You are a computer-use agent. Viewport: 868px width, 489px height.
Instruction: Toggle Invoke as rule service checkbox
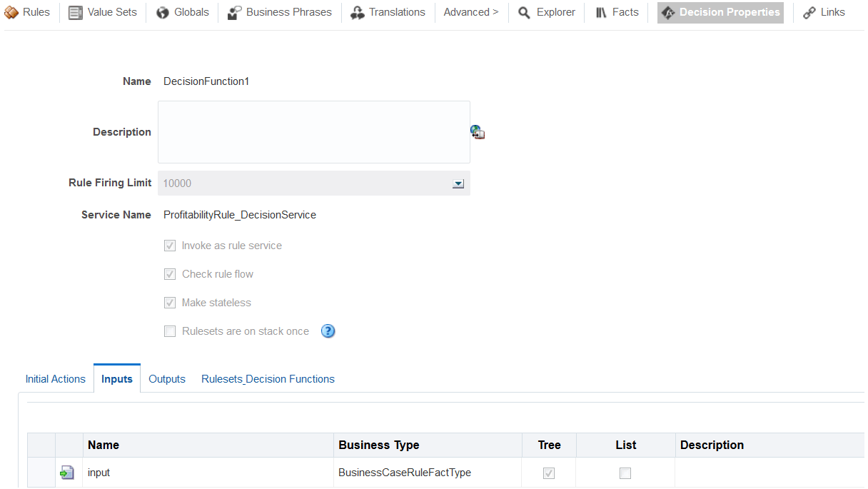tap(170, 246)
